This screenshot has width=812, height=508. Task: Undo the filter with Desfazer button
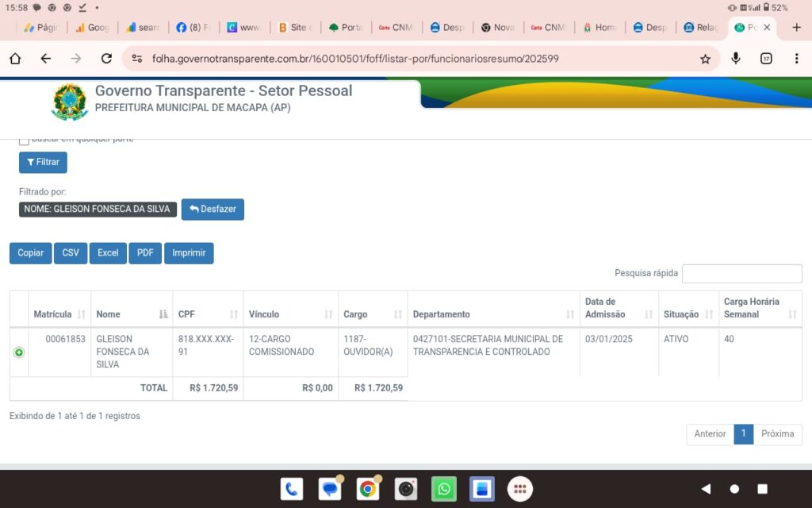(213, 210)
